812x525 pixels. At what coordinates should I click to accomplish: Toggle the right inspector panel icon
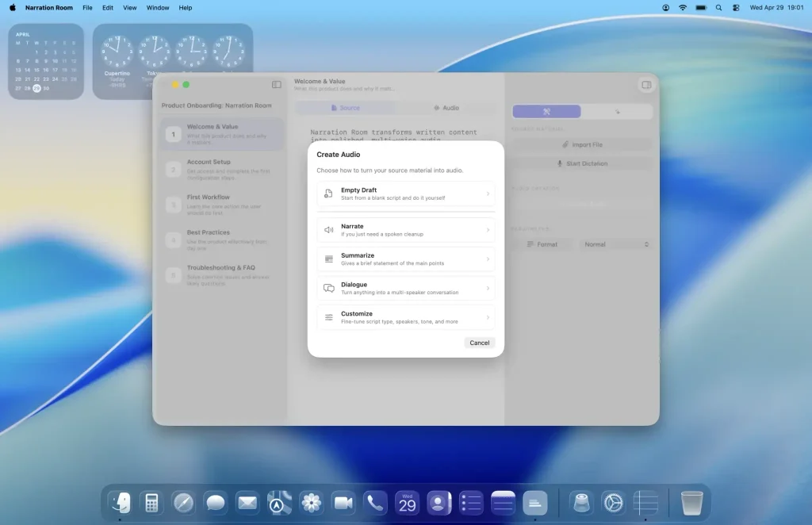coord(646,85)
